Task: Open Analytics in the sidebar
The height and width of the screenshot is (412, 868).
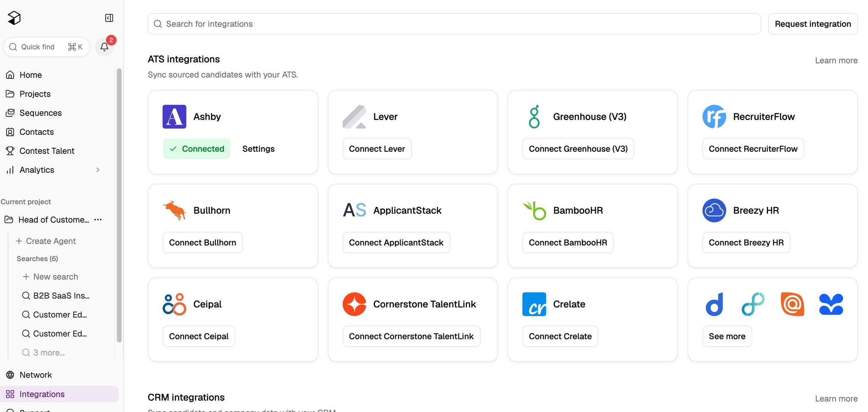Action: (36, 170)
